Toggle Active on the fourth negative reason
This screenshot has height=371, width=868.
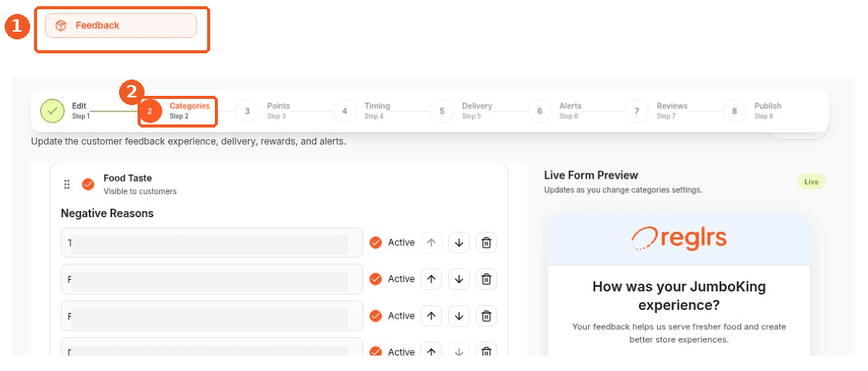[376, 352]
